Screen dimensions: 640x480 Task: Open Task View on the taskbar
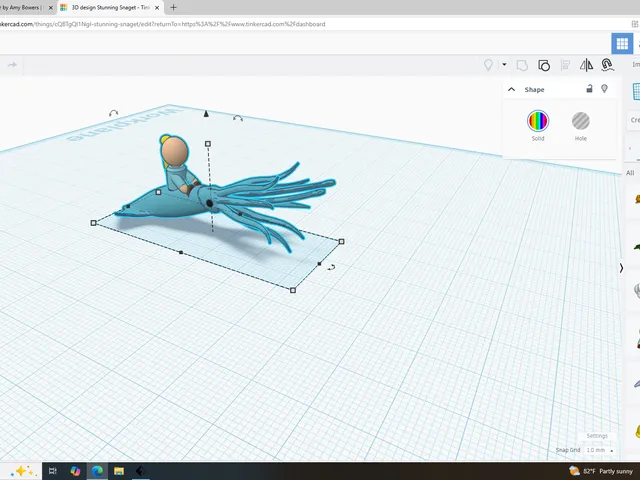click(53, 471)
